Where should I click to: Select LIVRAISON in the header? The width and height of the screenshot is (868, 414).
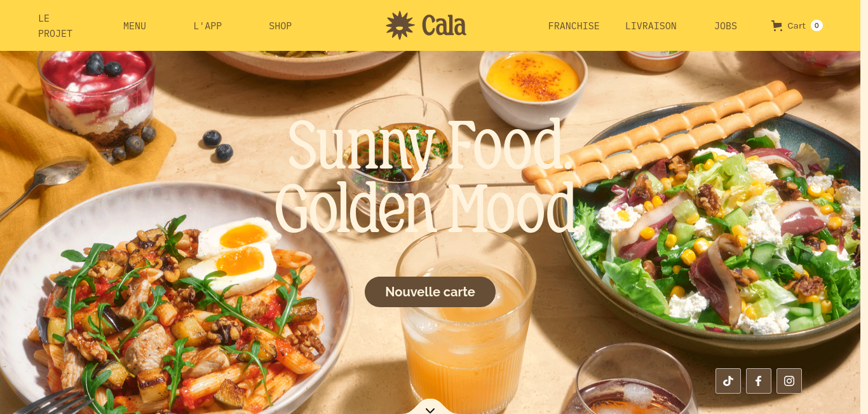(x=651, y=26)
